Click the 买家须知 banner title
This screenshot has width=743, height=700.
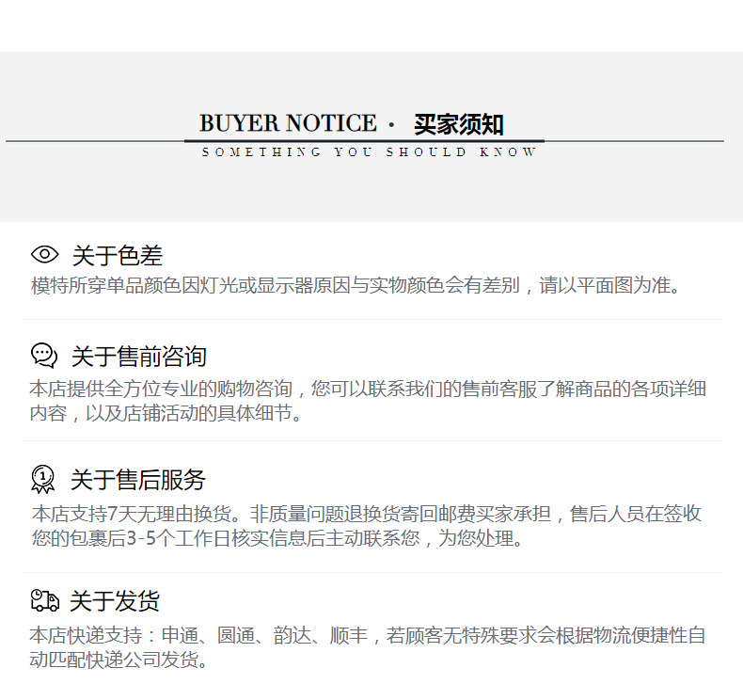pyautogui.click(x=458, y=124)
